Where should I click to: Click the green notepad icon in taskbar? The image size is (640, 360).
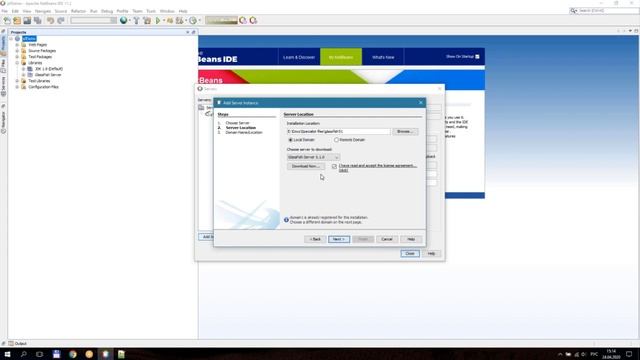click(121, 354)
